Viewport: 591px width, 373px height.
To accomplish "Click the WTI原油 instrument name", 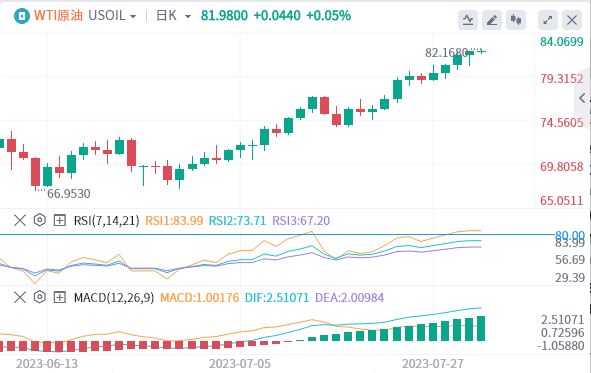I will [58, 16].
